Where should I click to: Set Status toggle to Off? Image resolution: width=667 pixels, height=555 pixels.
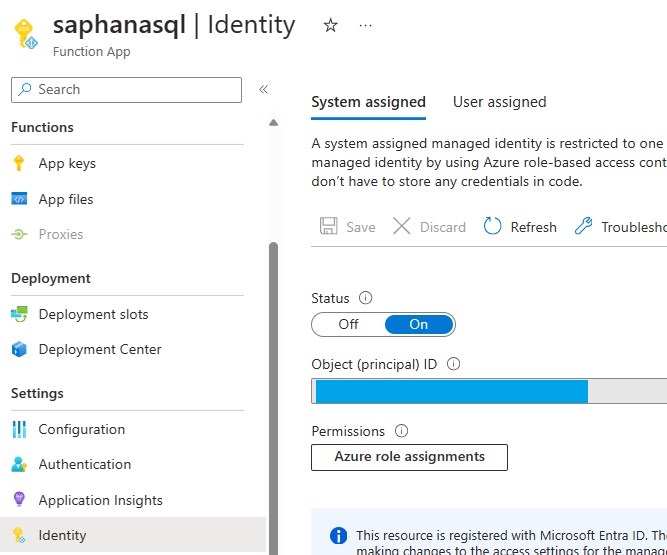(x=348, y=324)
